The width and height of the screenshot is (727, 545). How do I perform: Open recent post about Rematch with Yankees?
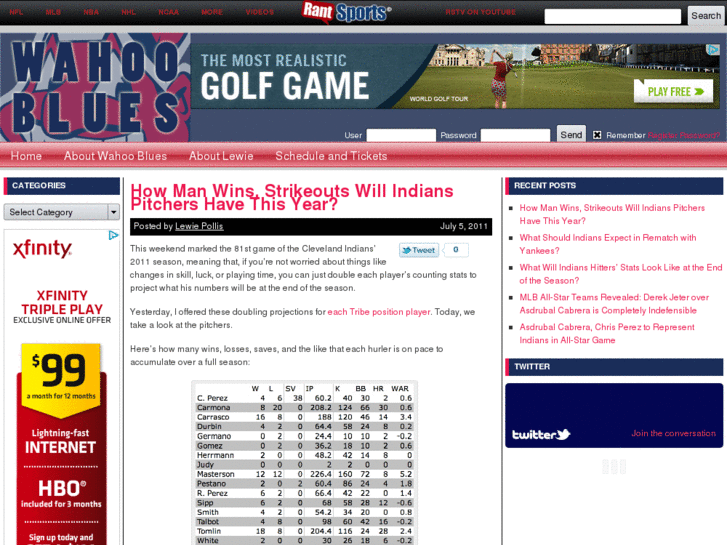[608, 244]
